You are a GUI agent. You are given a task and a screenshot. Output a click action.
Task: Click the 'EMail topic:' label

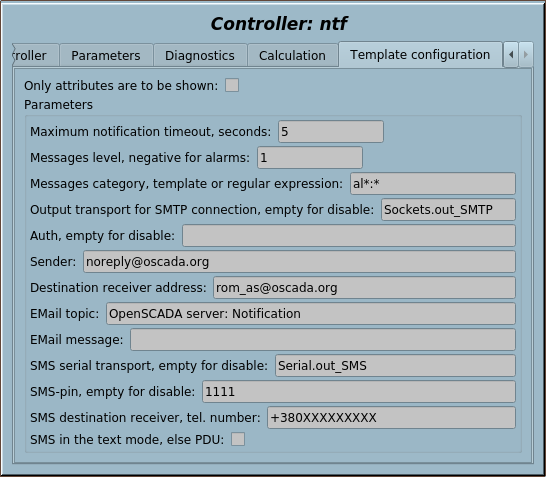point(65,314)
